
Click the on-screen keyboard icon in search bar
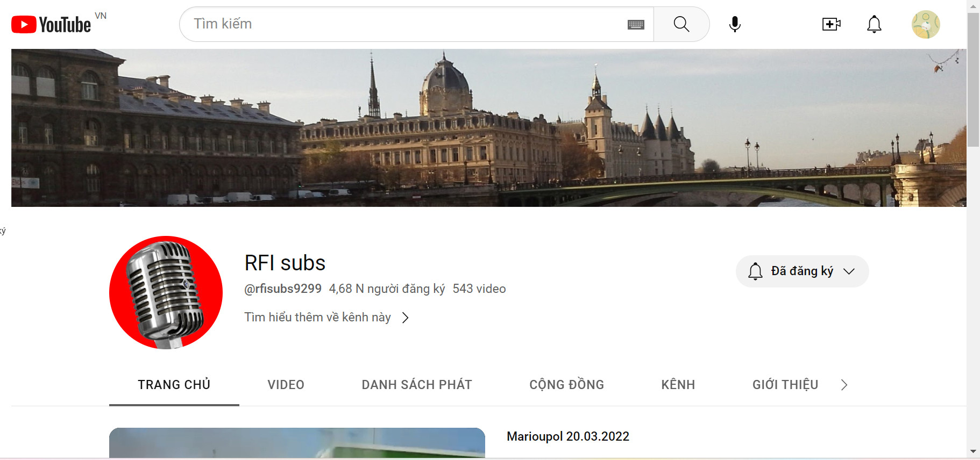[x=636, y=24]
